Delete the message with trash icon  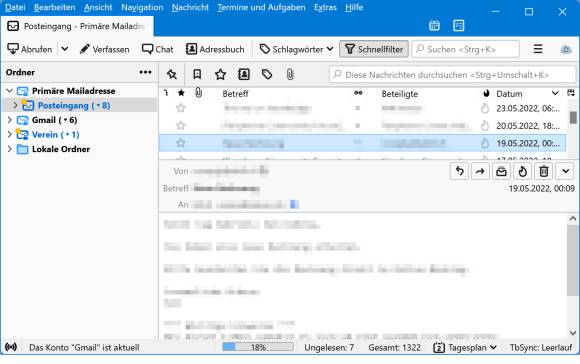pos(543,171)
